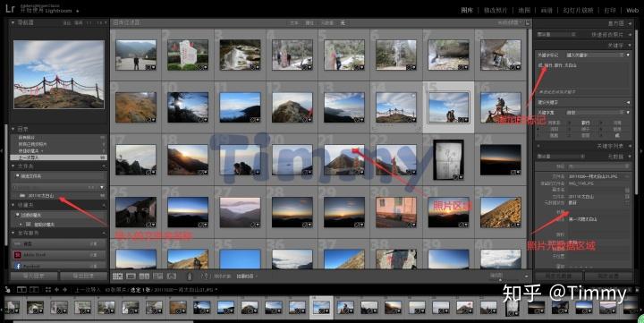This screenshot has height=323, width=644.
Task: Select 上一次导入 previous import catalog row
Action: [x=59, y=157]
